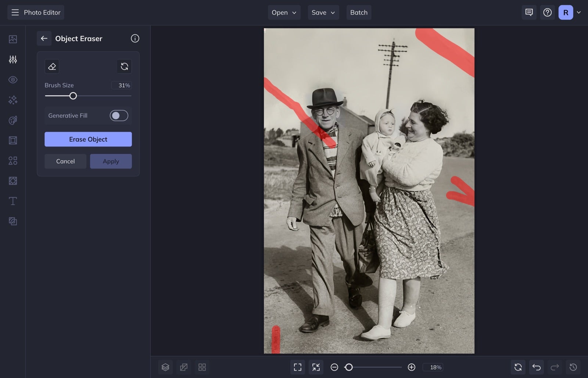Viewport: 588px width, 378px height.
Task: Open the account menu chevron
Action: pyautogui.click(x=579, y=12)
